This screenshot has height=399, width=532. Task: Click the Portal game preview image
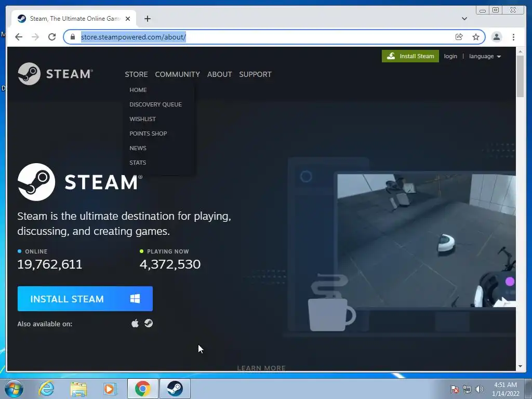427,241
